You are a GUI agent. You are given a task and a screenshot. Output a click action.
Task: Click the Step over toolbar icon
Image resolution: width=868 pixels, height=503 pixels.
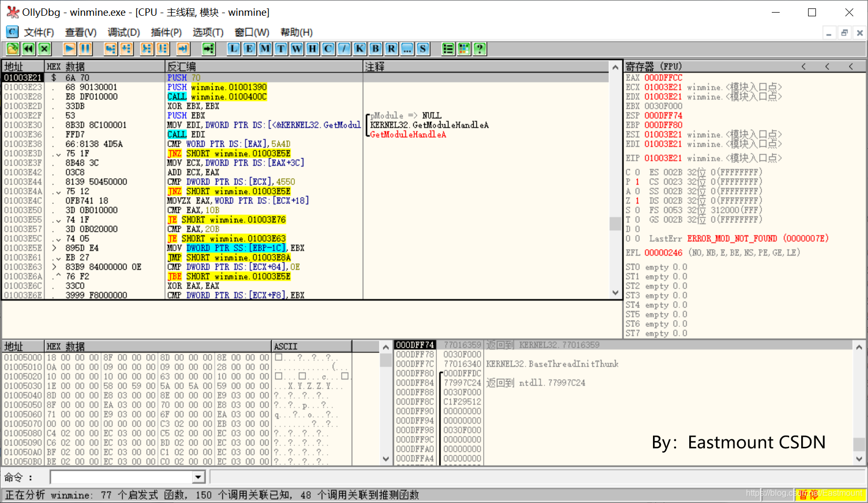point(126,49)
